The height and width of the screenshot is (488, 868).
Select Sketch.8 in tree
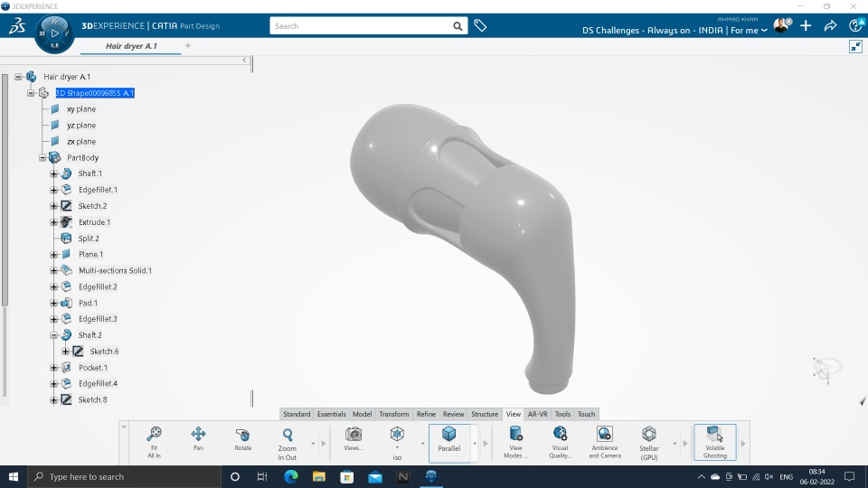pyautogui.click(x=92, y=399)
